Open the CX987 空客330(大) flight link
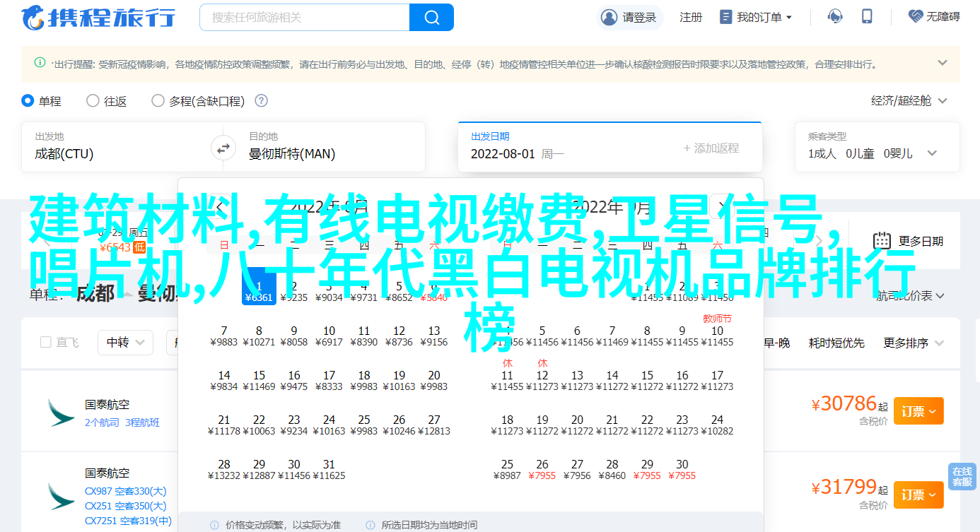The width and height of the screenshot is (980, 532). (126, 491)
